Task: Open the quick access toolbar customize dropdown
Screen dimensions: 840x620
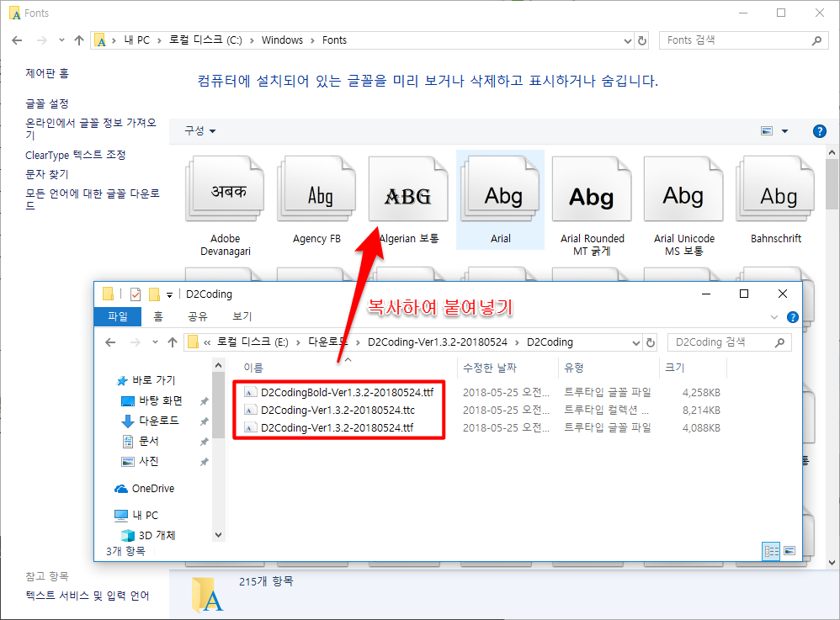Action: (169, 294)
